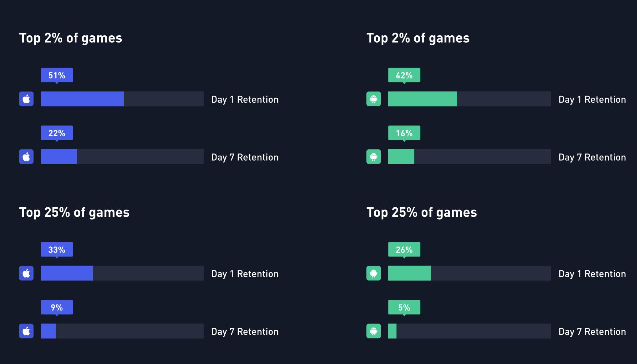Select the Apple icon next to the 9% bar
637x364 pixels.
(26, 331)
